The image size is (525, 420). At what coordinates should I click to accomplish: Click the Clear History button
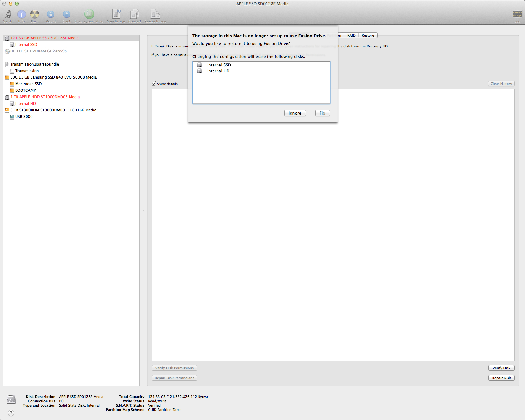(x=501, y=84)
